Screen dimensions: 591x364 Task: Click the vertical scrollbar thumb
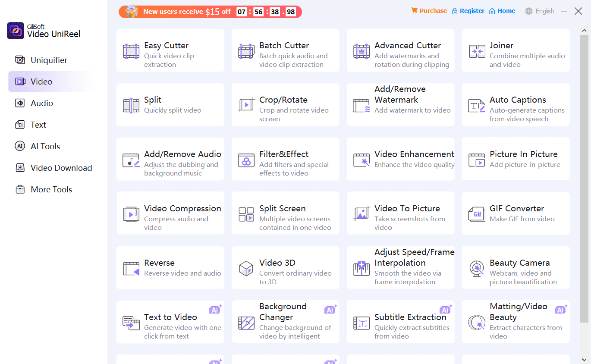click(x=584, y=179)
